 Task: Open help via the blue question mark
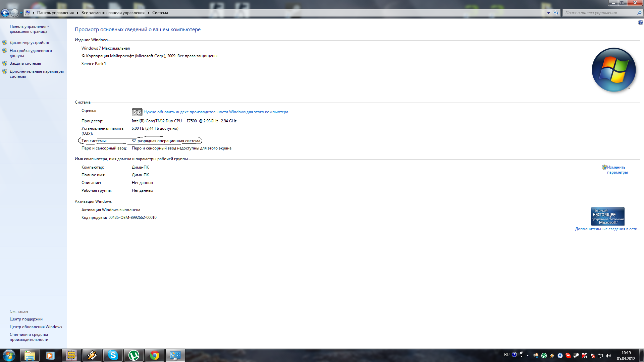640,22
